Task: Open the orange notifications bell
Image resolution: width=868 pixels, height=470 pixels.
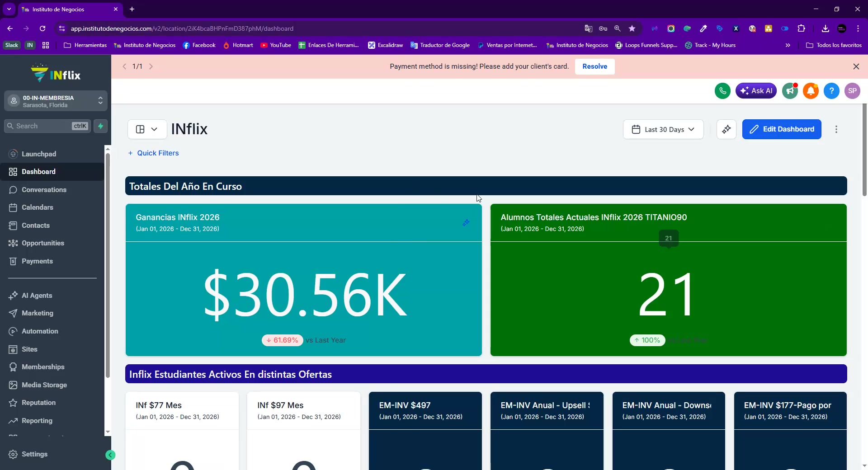Action: point(811,91)
